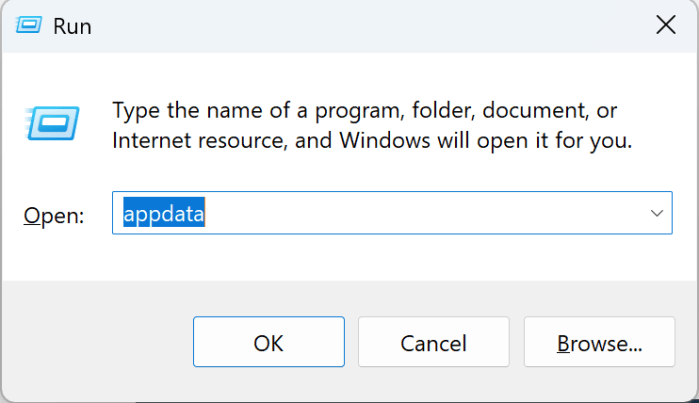
Task: Click the highlighted appdata text
Action: click(x=164, y=214)
